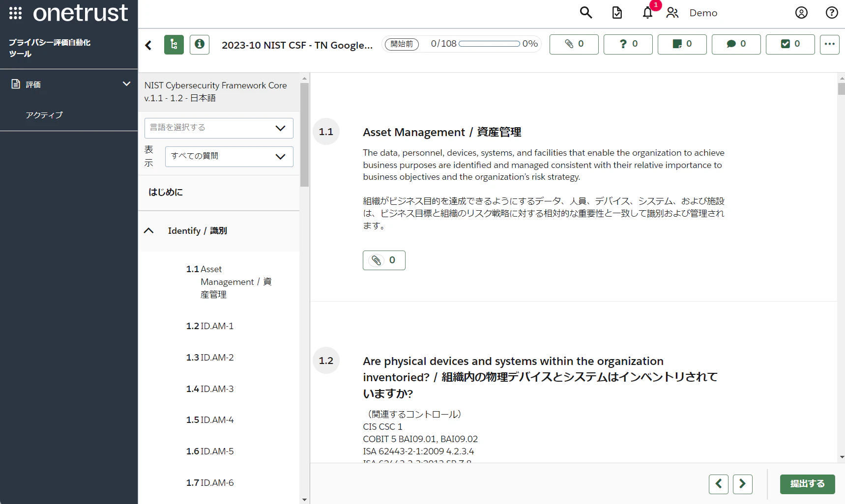845x504 pixels.
Task: Click the 0/108 progress bar
Action: pyautogui.click(x=489, y=44)
